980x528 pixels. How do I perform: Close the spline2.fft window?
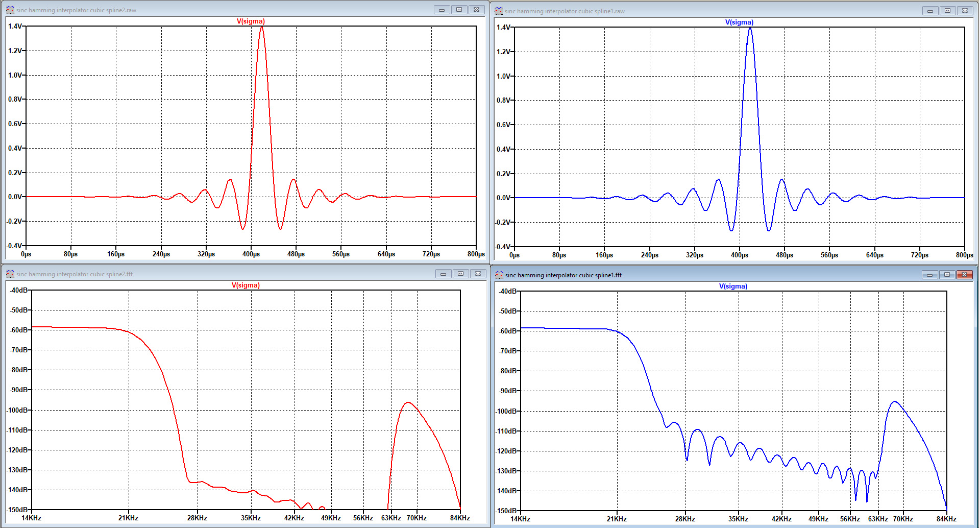(x=478, y=274)
